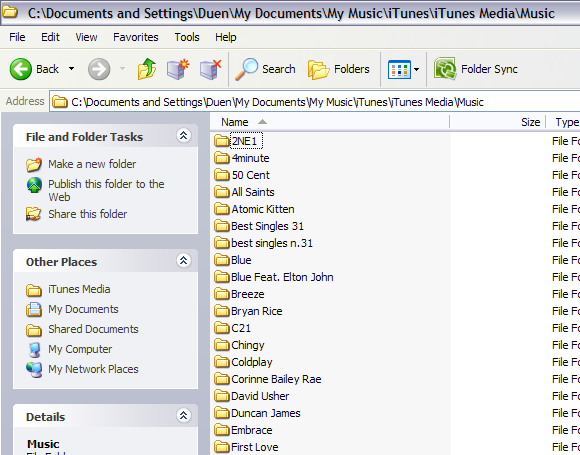Select the All Saints folder

click(244, 192)
